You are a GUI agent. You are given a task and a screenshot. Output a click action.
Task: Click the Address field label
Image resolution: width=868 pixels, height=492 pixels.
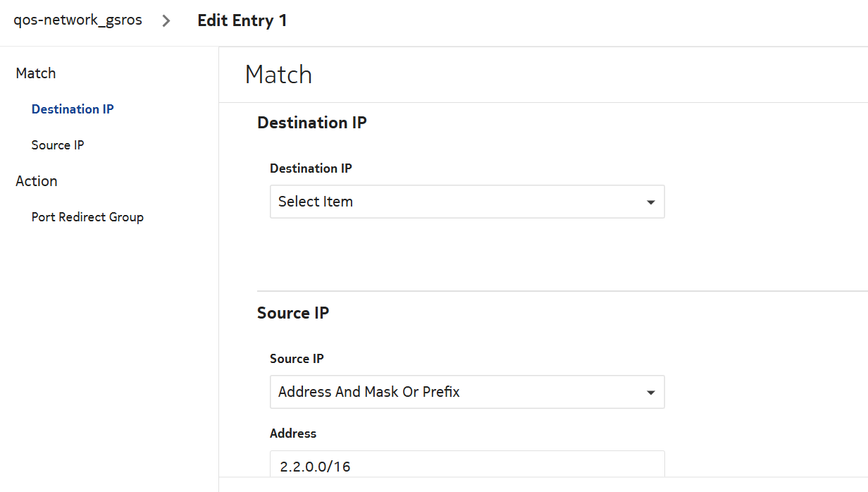coord(293,433)
